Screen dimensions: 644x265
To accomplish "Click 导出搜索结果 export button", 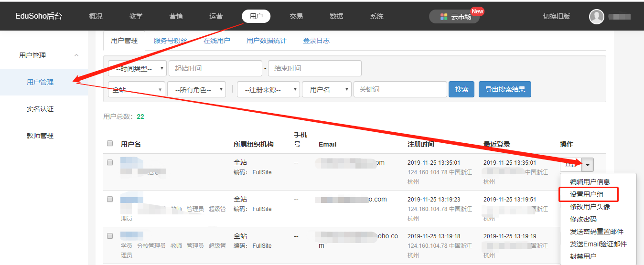I will (504, 89).
